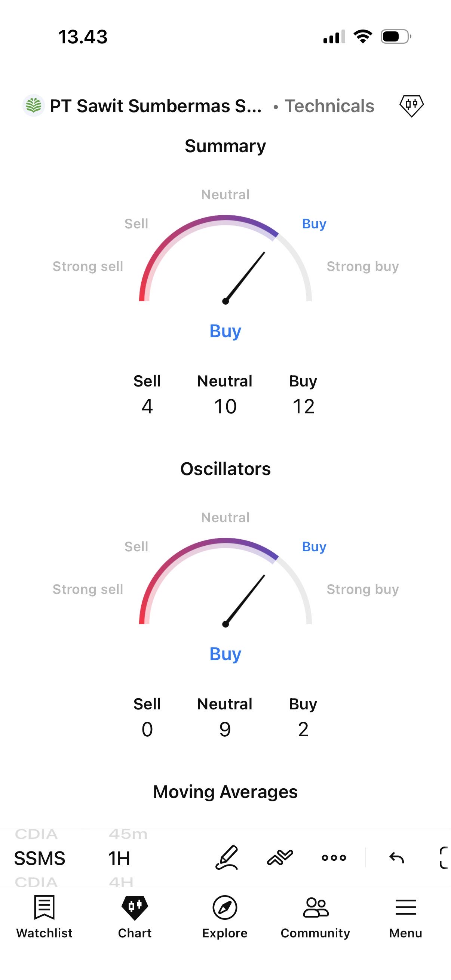Open the 1H timeframe picker
451x980 pixels.
point(119,858)
